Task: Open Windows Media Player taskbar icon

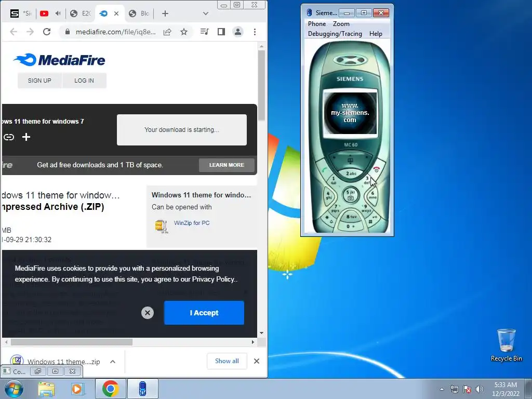Action: click(x=77, y=389)
